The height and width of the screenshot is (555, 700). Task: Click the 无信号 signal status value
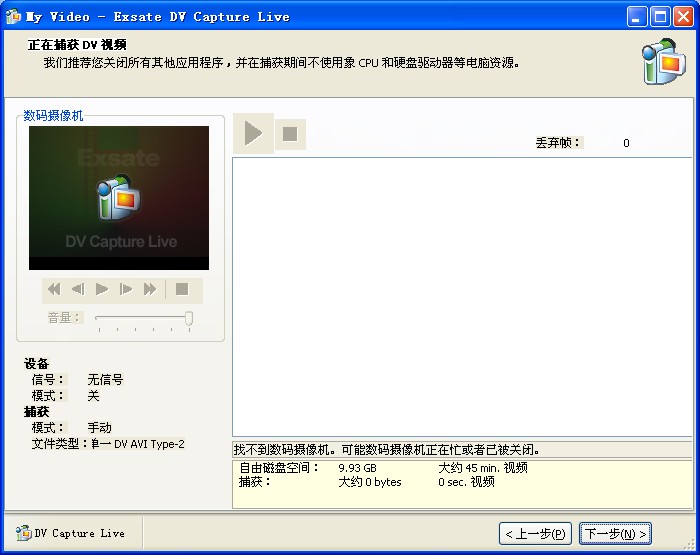[105, 380]
